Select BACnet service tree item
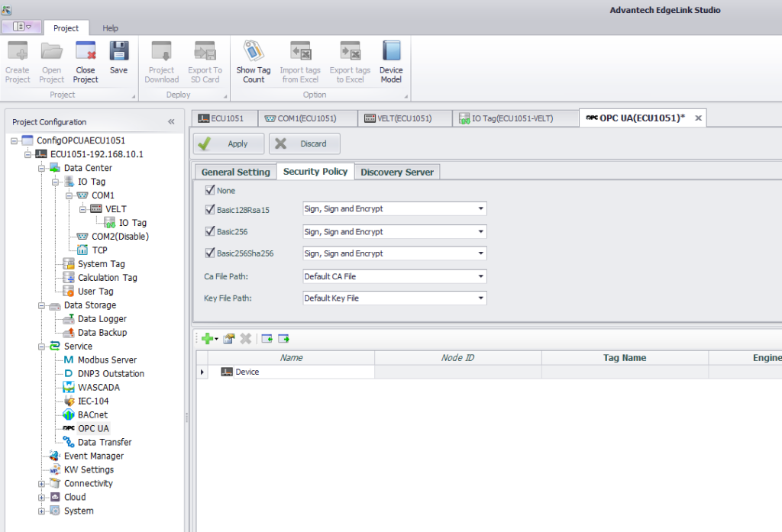 [92, 414]
